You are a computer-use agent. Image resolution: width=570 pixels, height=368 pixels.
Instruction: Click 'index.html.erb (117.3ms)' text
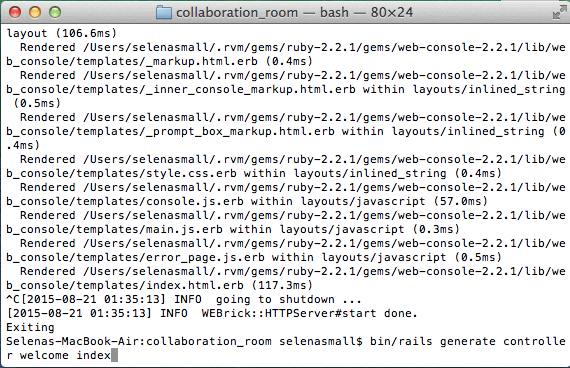tap(229, 285)
